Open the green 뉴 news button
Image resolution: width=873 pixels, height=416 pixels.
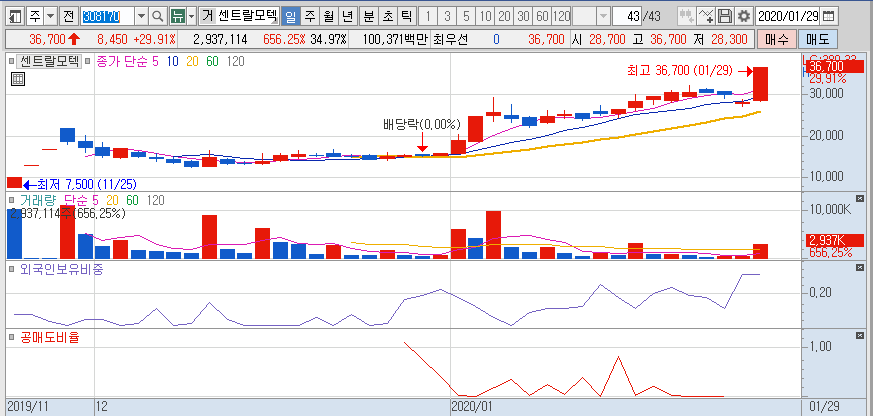[x=178, y=17]
